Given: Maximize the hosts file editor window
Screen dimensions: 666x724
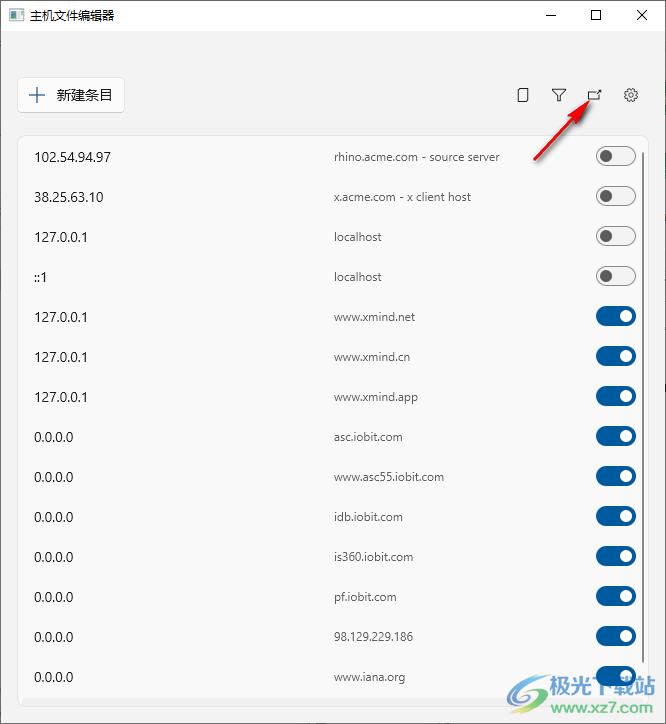Looking at the screenshot, I should [x=596, y=15].
